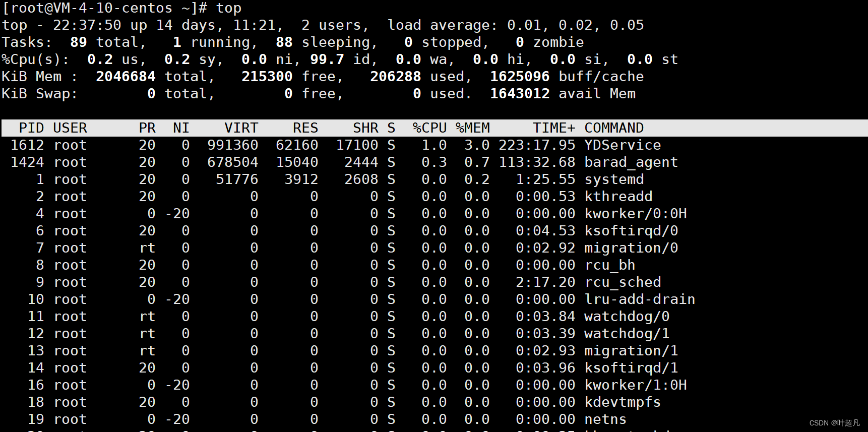Click the VIRT column header
868x432 pixels.
(241, 128)
